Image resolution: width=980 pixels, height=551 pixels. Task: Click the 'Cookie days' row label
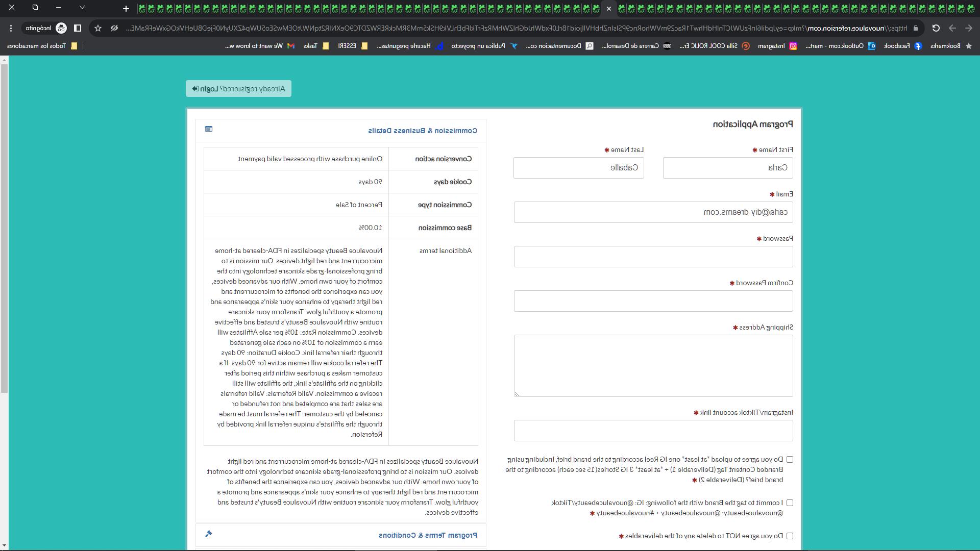pos(453,182)
